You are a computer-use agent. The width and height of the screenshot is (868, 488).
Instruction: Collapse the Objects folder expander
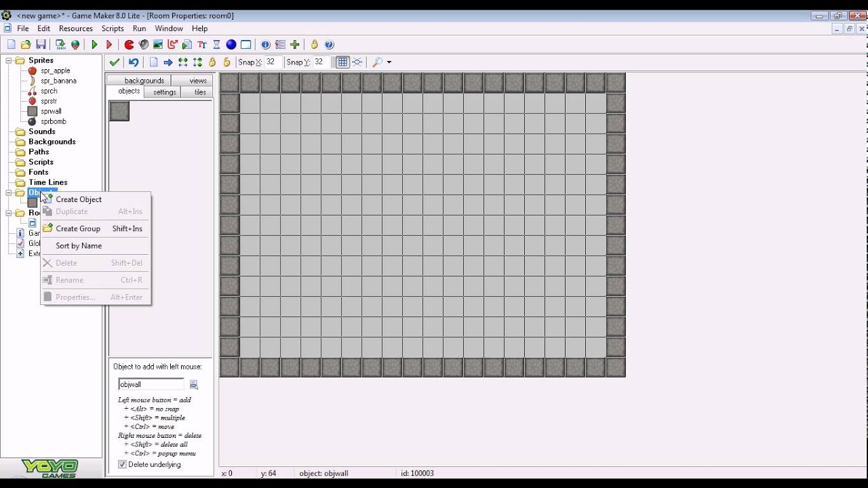coord(9,192)
